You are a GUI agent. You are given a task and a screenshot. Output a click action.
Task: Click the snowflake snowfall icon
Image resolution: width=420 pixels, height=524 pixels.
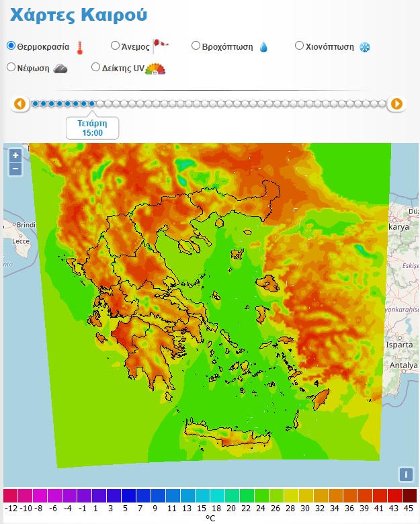pos(365,47)
